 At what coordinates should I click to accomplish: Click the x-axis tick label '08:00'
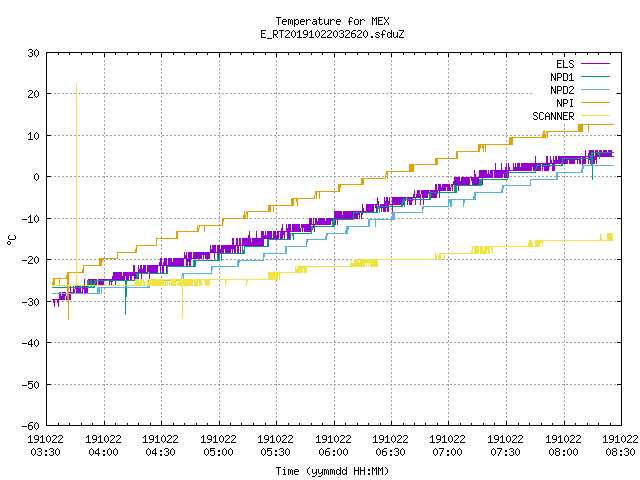(x=564, y=452)
